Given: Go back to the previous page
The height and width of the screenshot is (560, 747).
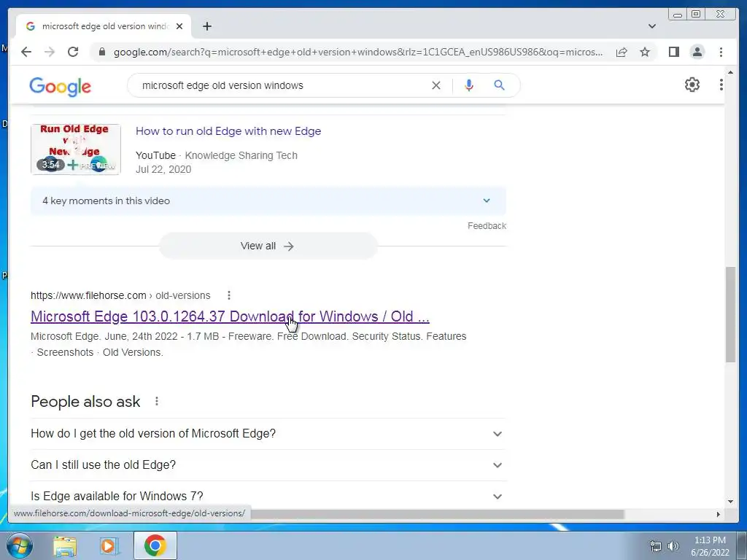Looking at the screenshot, I should 26,52.
